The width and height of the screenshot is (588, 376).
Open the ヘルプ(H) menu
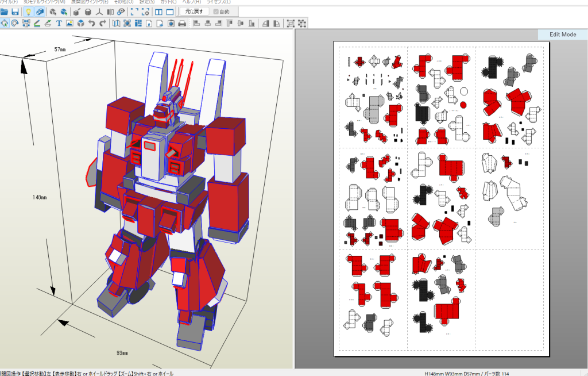coord(191,2)
